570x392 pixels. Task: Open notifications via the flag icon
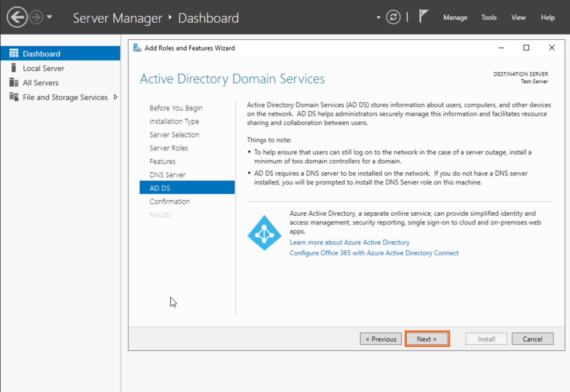click(x=423, y=16)
